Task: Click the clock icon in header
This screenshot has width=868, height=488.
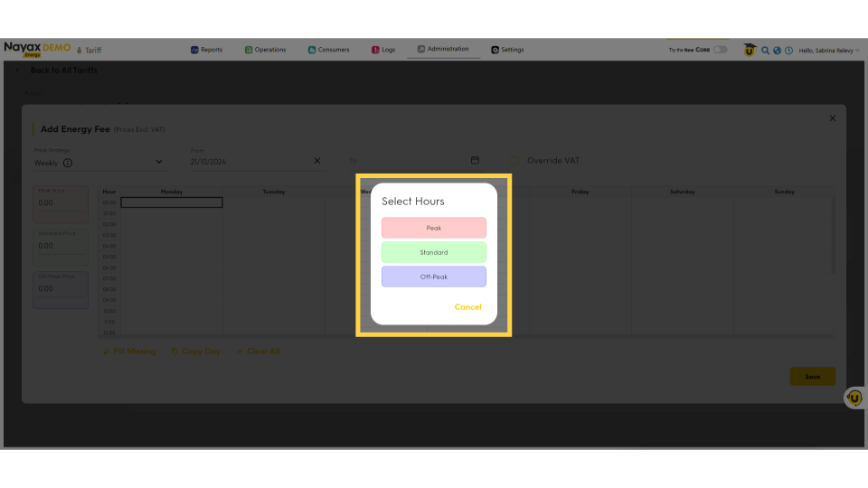Action: point(788,51)
